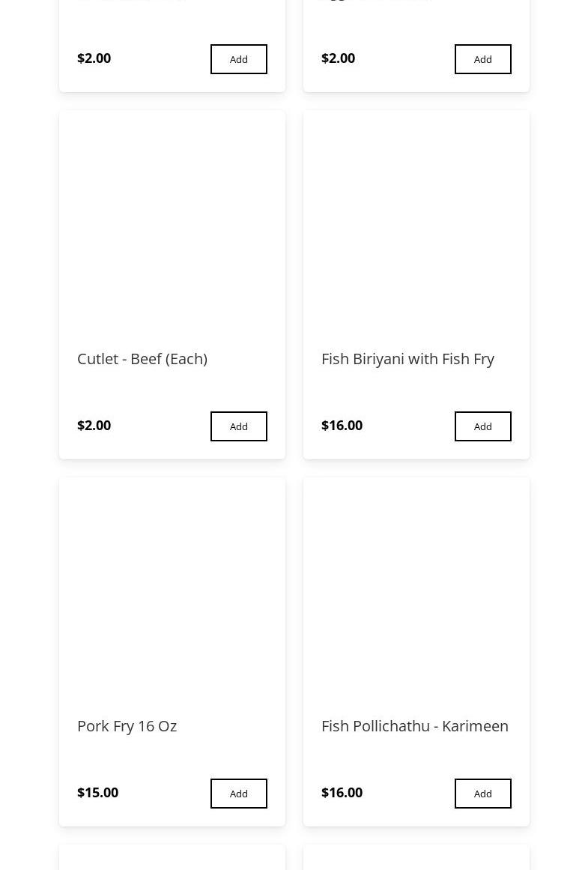
Task: Click $2.00 price in card above Cutlet
Action: point(94,58)
